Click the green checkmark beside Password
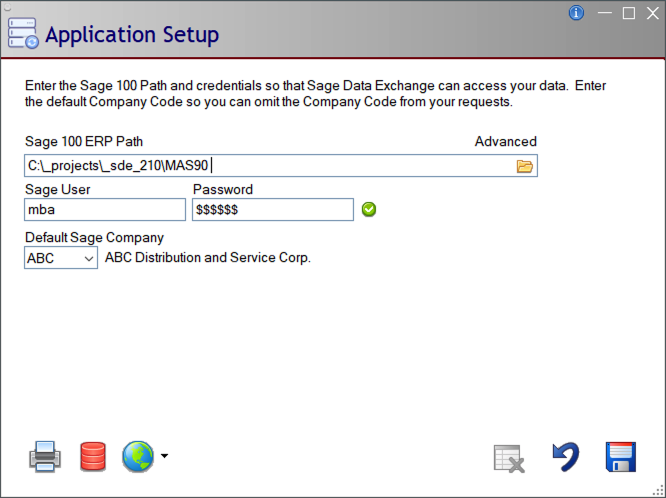Viewport: 666px width, 498px height. coord(369,209)
